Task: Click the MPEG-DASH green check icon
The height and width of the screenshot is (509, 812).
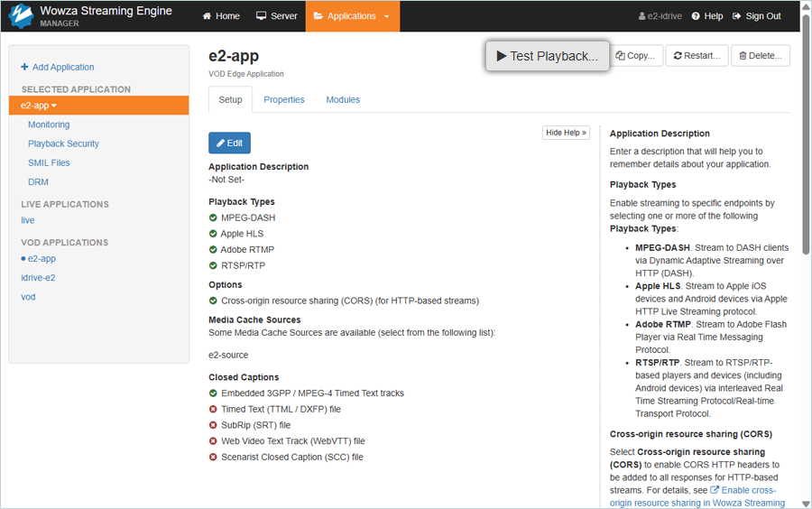Action: [213, 217]
